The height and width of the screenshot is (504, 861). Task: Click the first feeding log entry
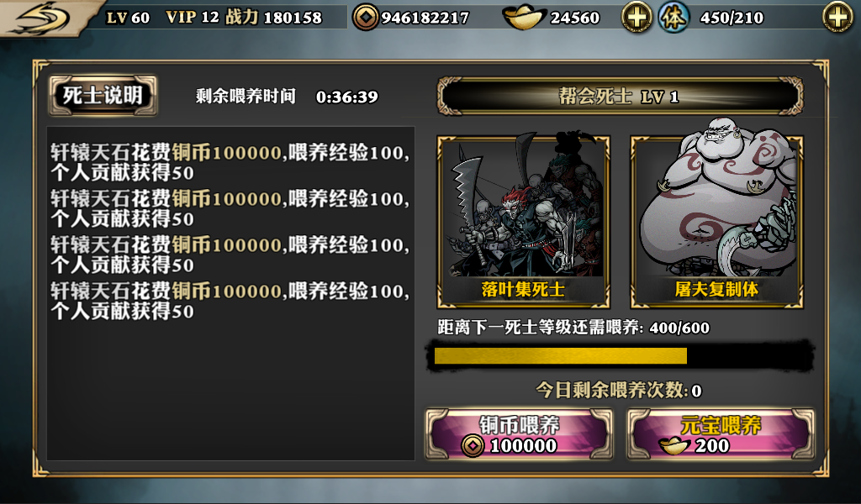(x=230, y=162)
